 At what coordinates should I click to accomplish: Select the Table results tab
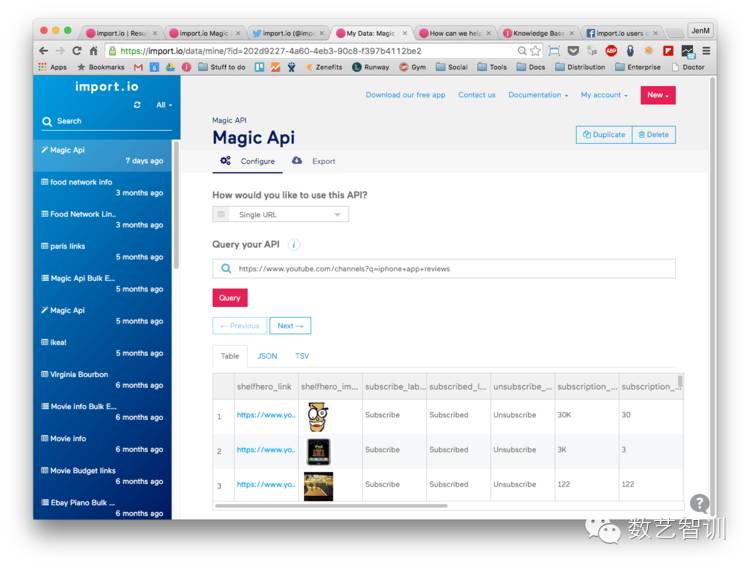tap(230, 356)
